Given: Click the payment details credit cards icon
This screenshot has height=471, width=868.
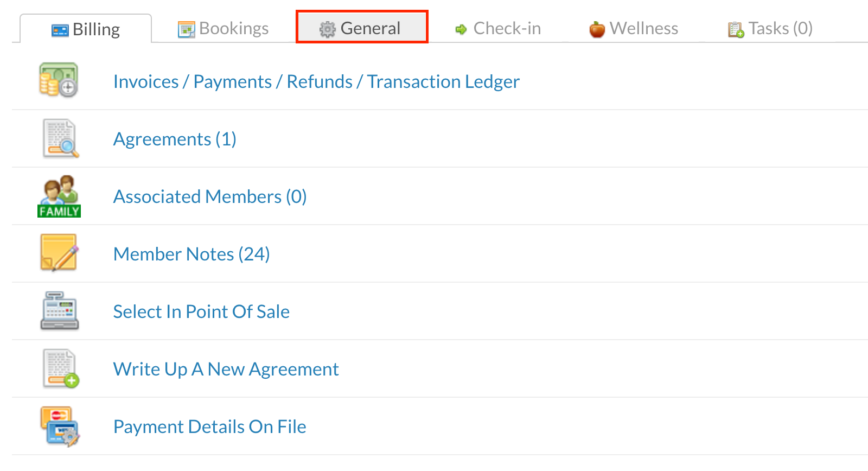Looking at the screenshot, I should [60, 427].
